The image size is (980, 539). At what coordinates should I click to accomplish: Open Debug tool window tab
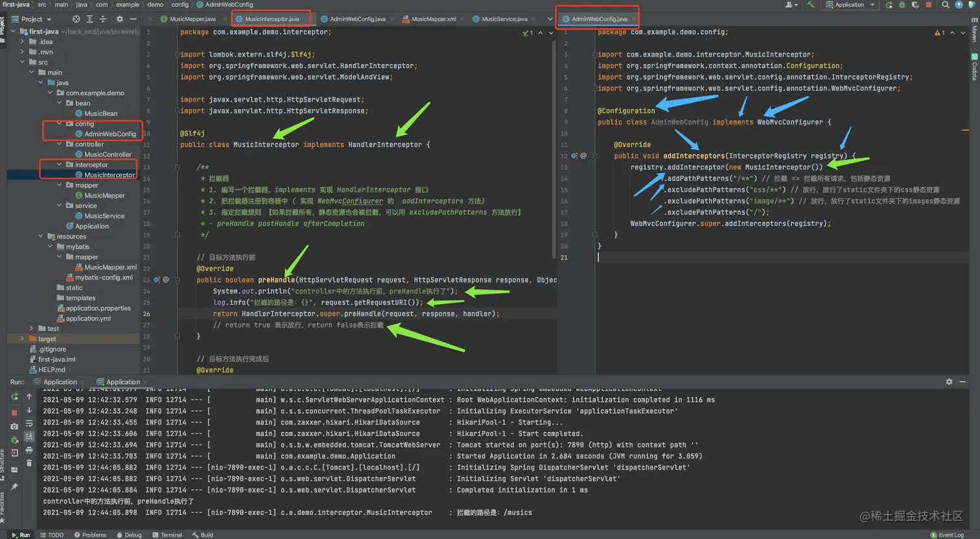pyautogui.click(x=129, y=535)
